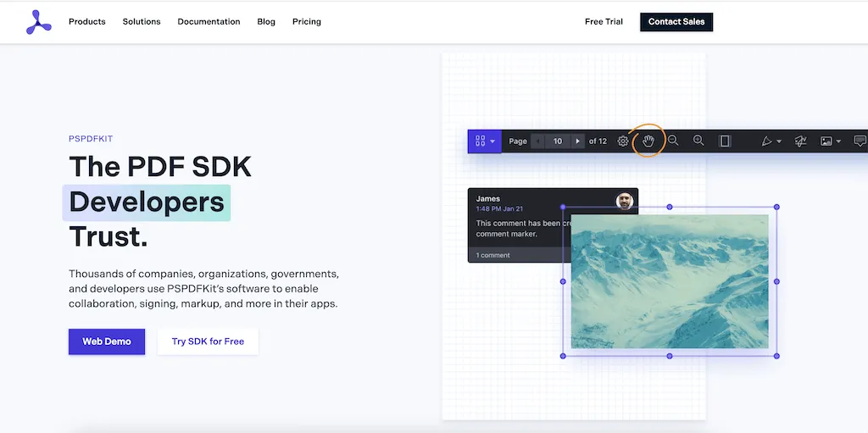This screenshot has width=868, height=433.
Task: Open the thumbnail grid view icon
Action: click(x=480, y=142)
